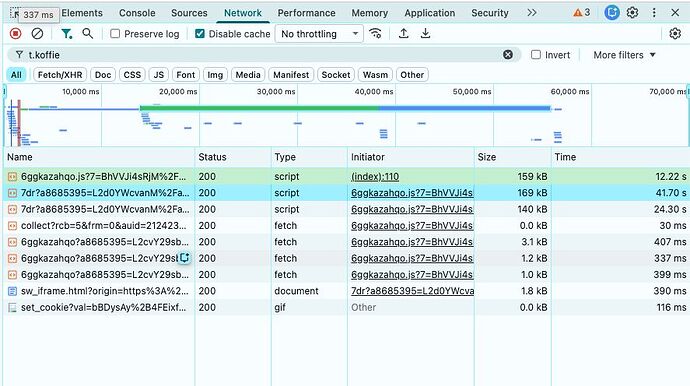Switch to the Application tab

430,13
